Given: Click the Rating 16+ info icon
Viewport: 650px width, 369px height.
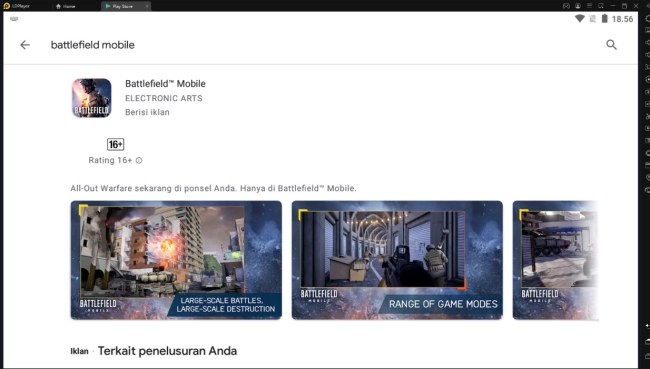Looking at the screenshot, I should tap(139, 160).
